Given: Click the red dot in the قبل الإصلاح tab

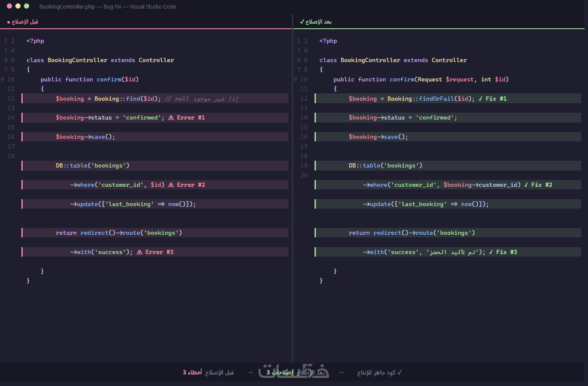Looking at the screenshot, I should [9, 22].
